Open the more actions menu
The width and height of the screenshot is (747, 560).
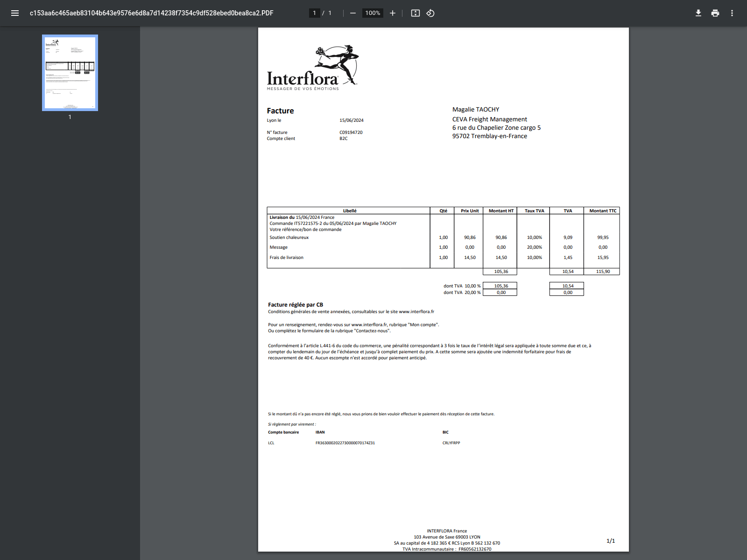pos(732,13)
